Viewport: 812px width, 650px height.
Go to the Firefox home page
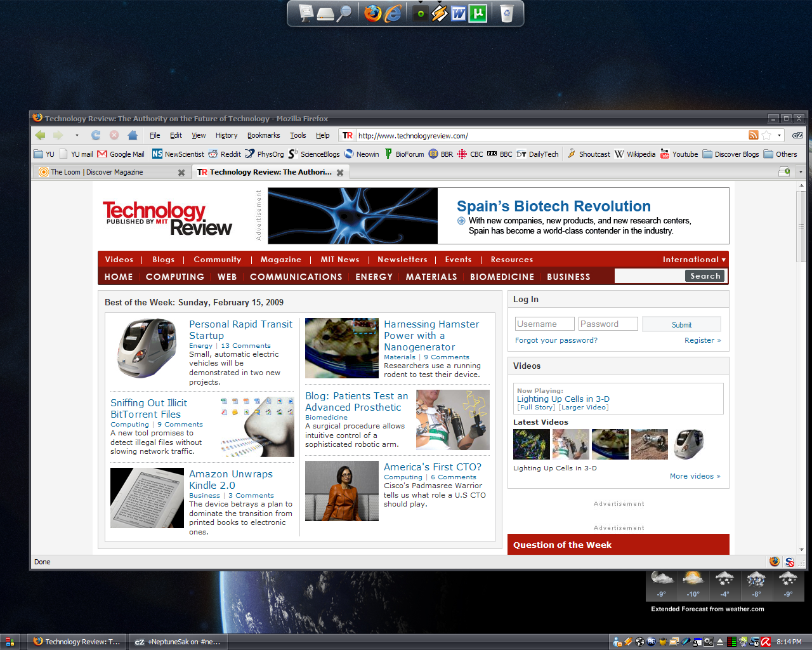click(133, 135)
